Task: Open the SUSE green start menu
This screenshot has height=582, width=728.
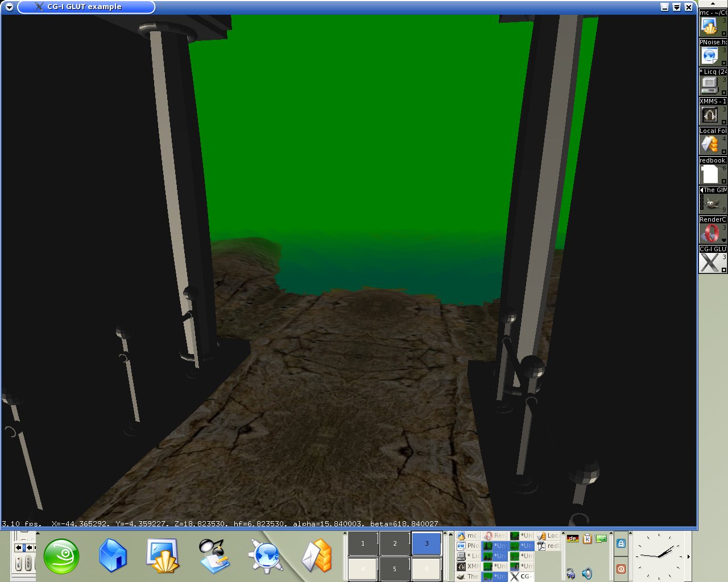Action: [x=61, y=556]
